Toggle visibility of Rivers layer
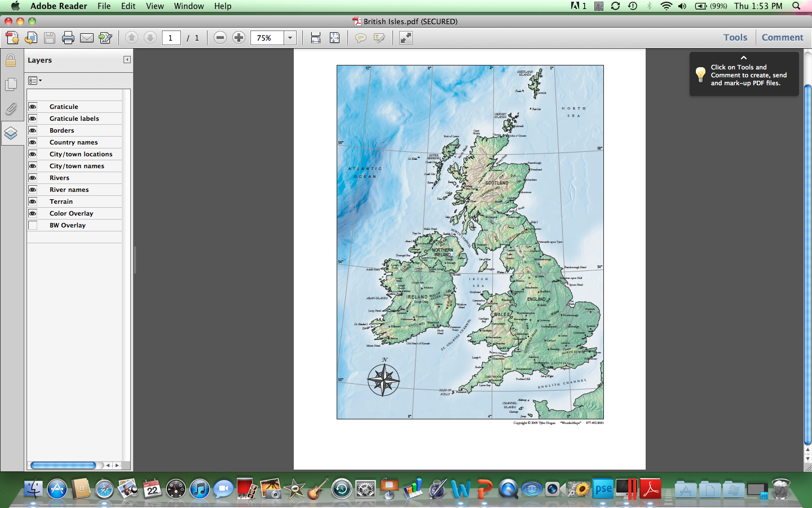Image resolution: width=812 pixels, height=508 pixels. pyautogui.click(x=33, y=178)
